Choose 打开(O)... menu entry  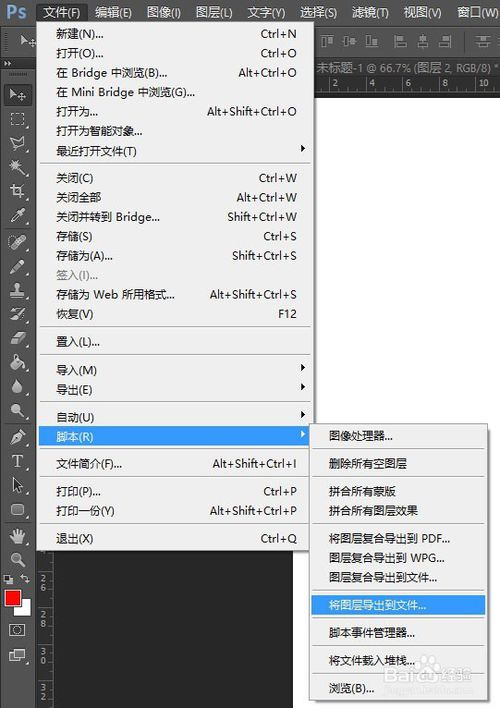175,53
